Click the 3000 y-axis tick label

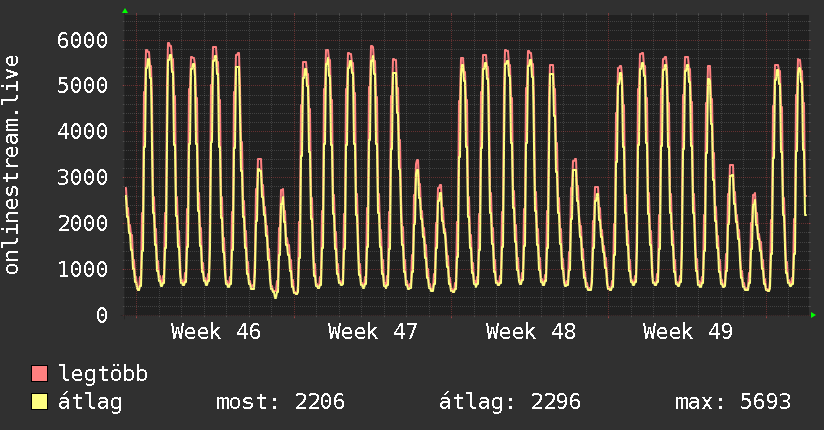pyautogui.click(x=81, y=178)
